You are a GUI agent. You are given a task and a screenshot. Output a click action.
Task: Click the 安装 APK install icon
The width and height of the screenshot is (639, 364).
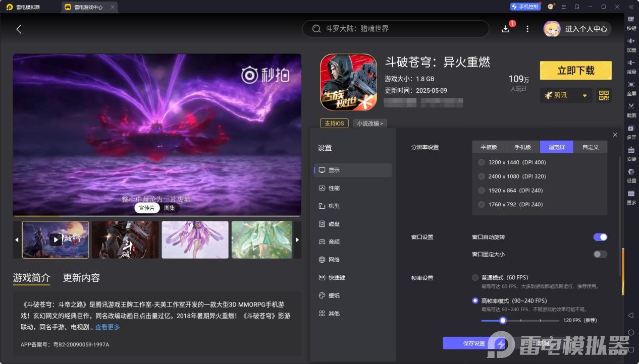(631, 150)
